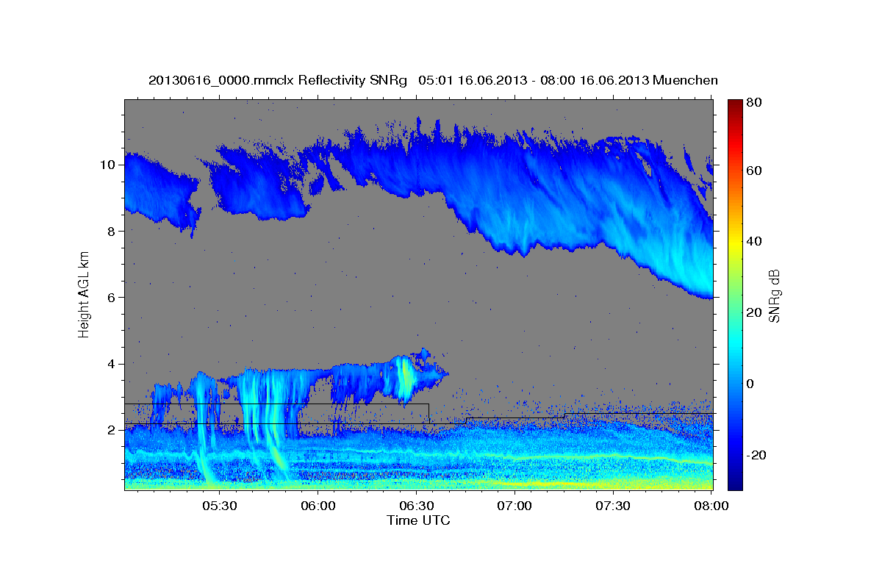Click the colorbar value 40
Screen dimensions: 882x588
[x=754, y=241]
